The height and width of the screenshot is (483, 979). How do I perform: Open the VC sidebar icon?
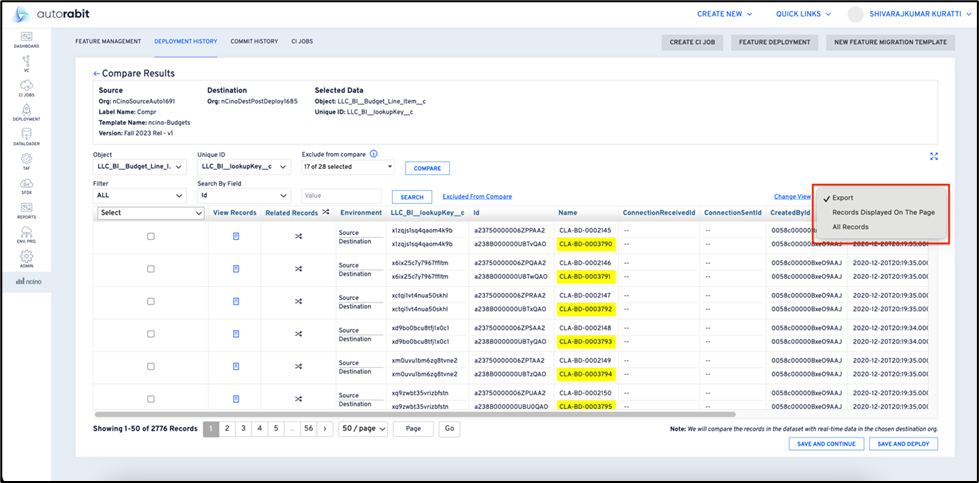[x=26, y=64]
